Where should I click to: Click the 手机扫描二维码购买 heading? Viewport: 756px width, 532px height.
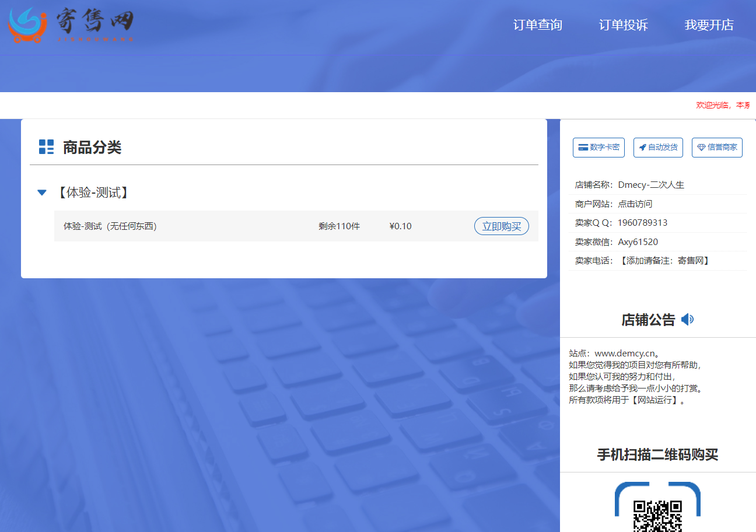(x=657, y=455)
